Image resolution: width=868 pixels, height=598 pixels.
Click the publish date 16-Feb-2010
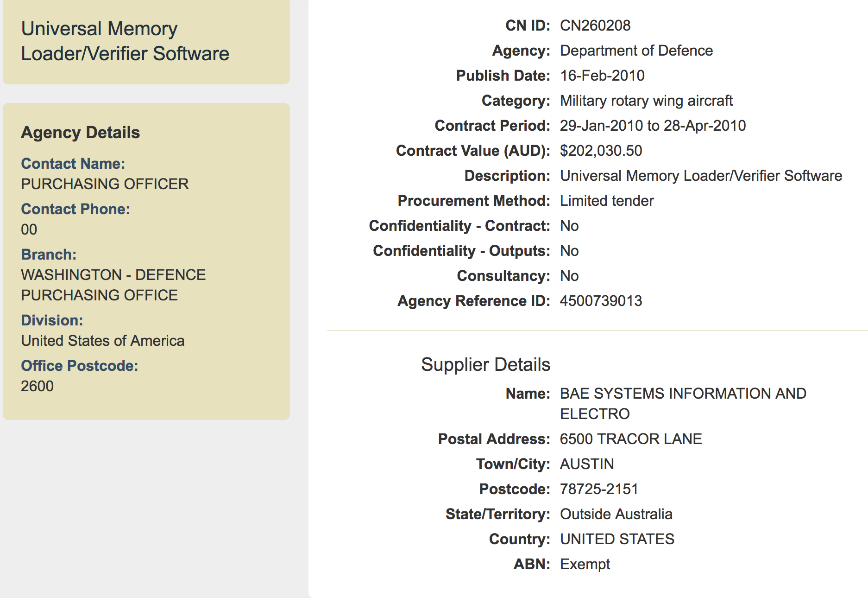click(x=602, y=76)
